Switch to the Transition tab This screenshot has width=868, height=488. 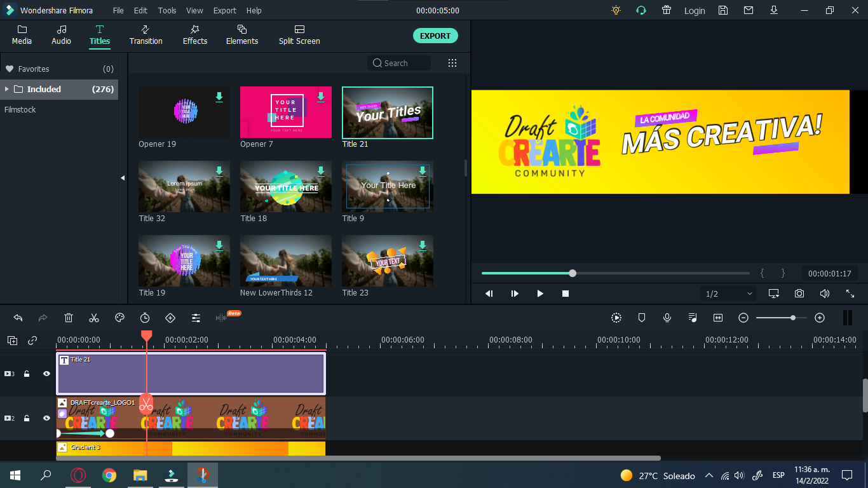pos(146,36)
